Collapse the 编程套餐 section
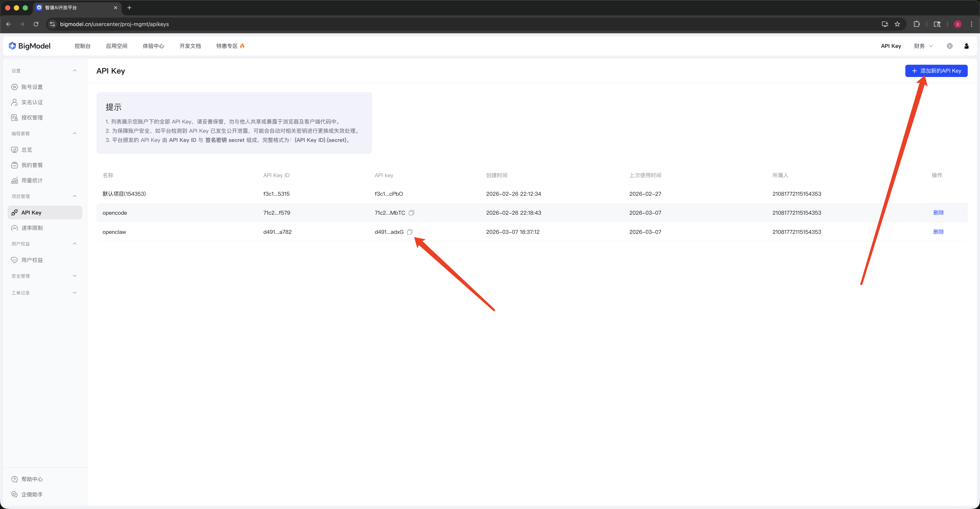The image size is (980, 509). tap(75, 134)
